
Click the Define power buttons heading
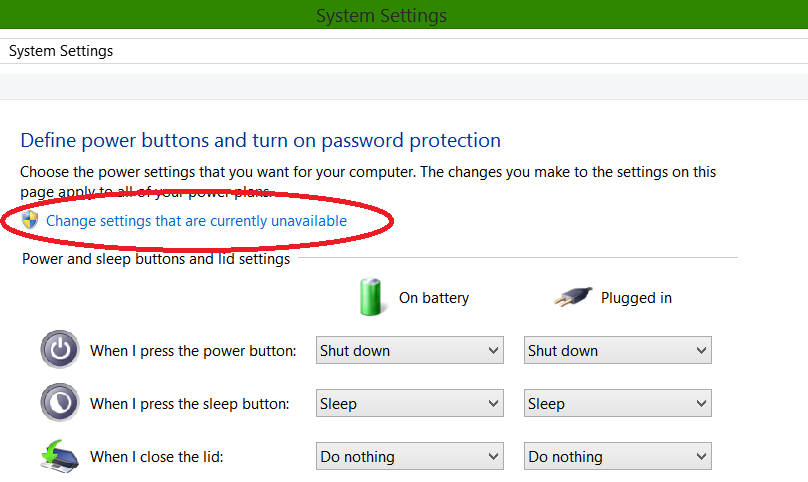click(260, 140)
